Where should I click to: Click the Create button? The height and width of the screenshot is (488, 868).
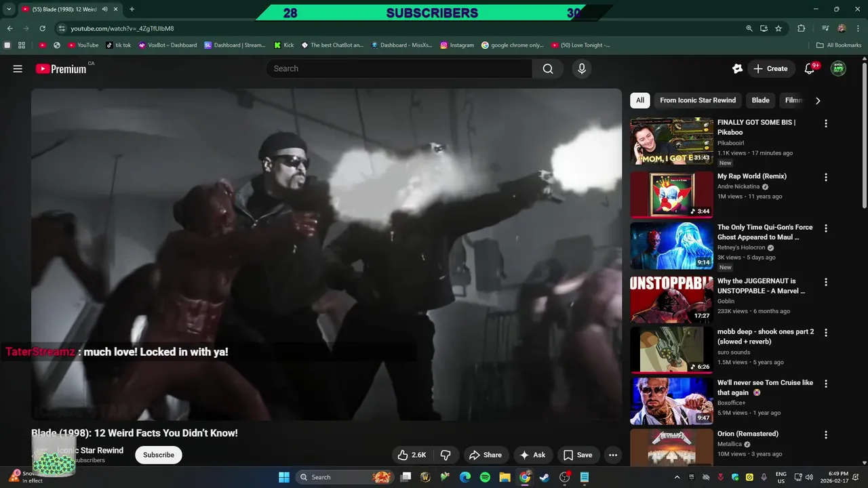(770, 68)
